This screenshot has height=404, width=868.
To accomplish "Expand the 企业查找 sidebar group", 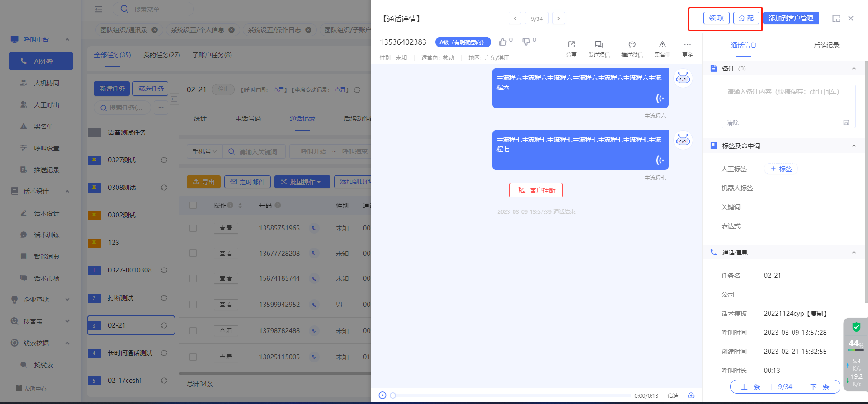I will [x=67, y=300].
